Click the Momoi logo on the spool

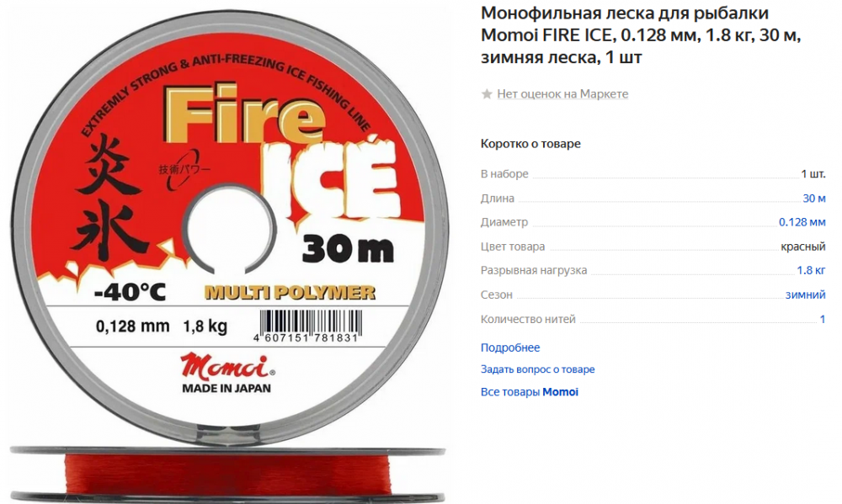point(227,367)
